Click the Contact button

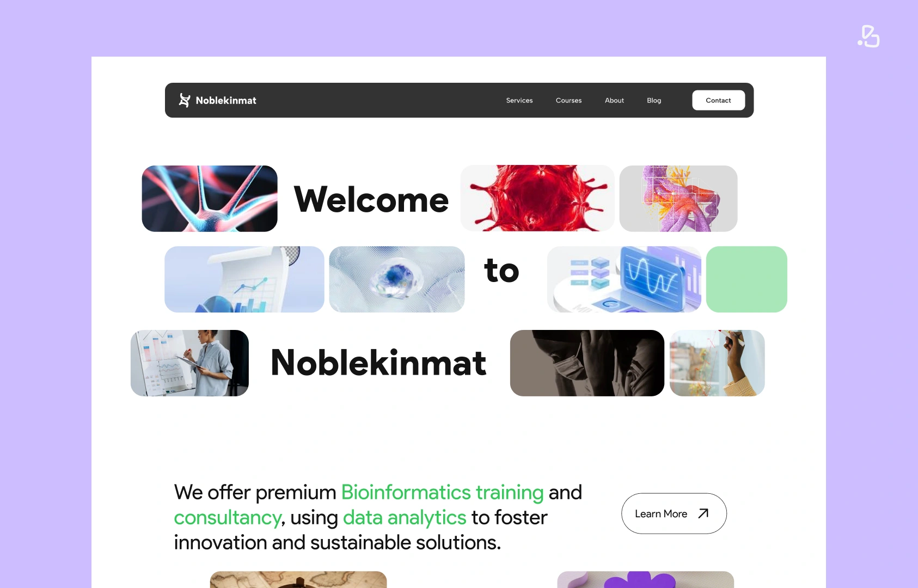click(718, 100)
